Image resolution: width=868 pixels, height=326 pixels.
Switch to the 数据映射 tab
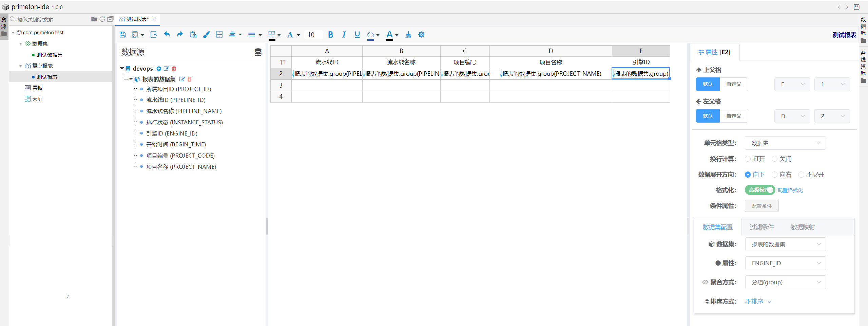(x=803, y=227)
